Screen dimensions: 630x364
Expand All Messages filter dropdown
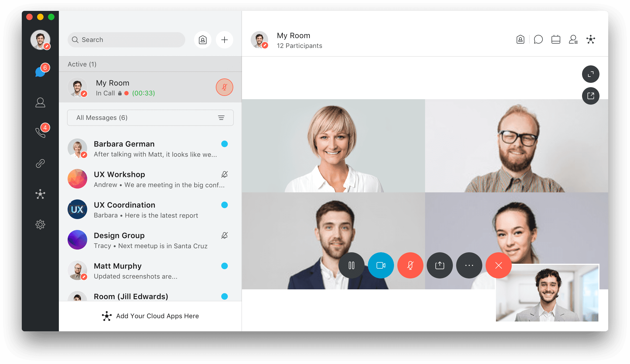pos(222,117)
